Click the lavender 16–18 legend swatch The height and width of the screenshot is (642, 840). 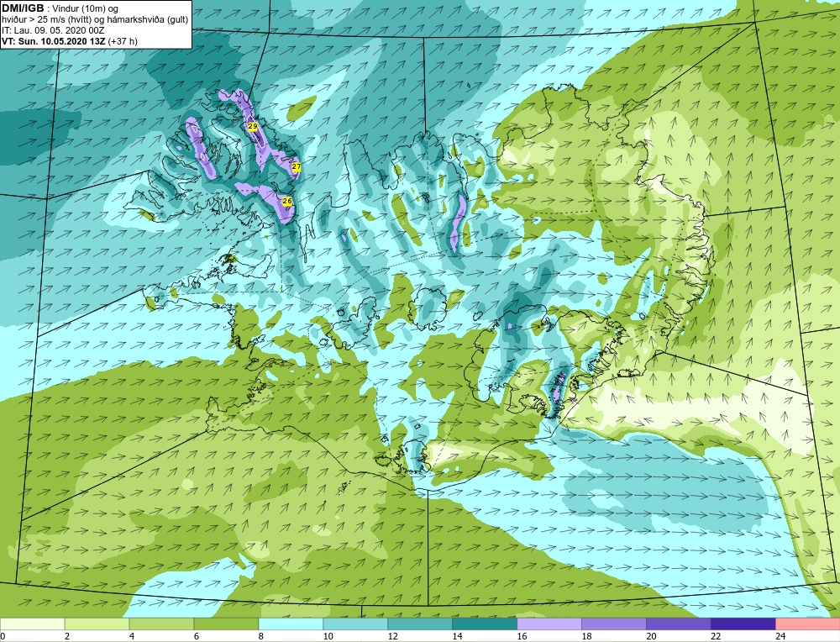click(x=549, y=624)
